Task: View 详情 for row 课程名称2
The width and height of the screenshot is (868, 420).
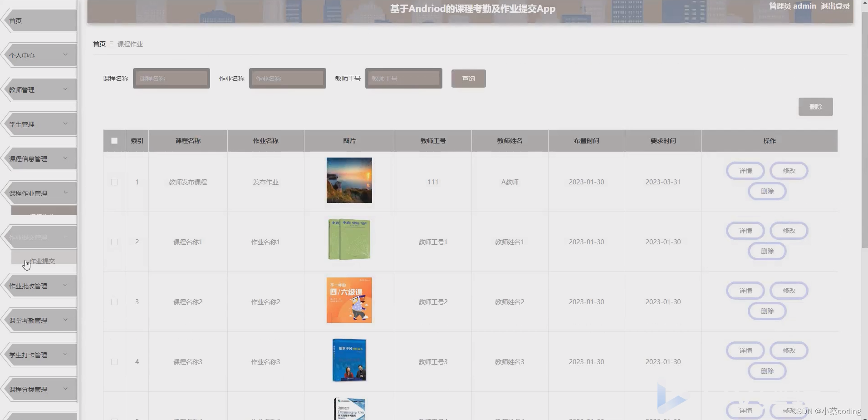Action: tap(745, 291)
